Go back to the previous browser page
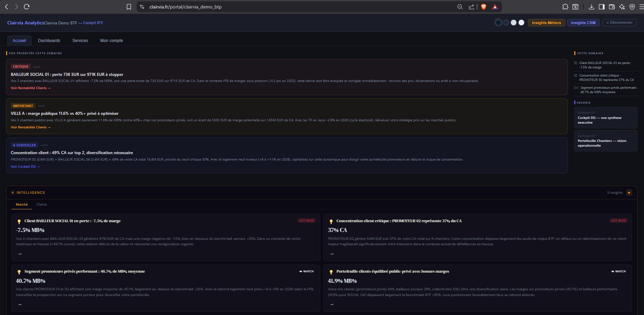 coord(6,7)
